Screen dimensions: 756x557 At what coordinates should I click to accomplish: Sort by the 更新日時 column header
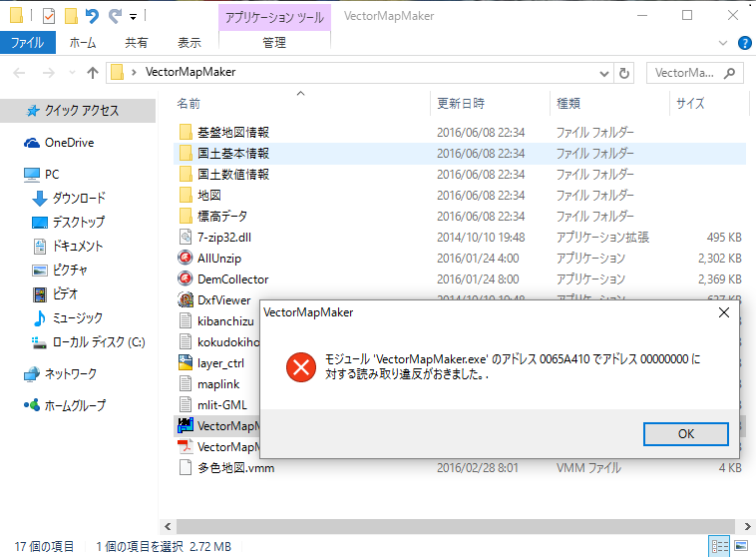[461, 103]
